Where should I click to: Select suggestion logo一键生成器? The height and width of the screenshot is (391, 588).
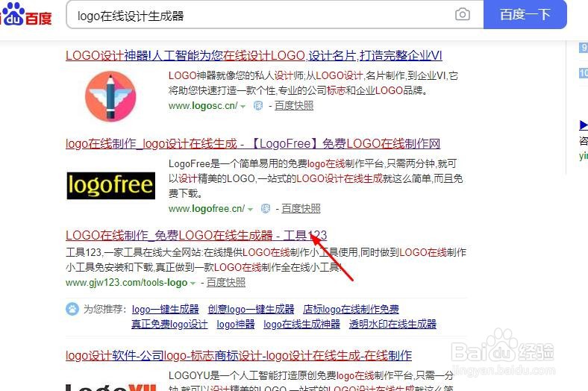(x=166, y=309)
